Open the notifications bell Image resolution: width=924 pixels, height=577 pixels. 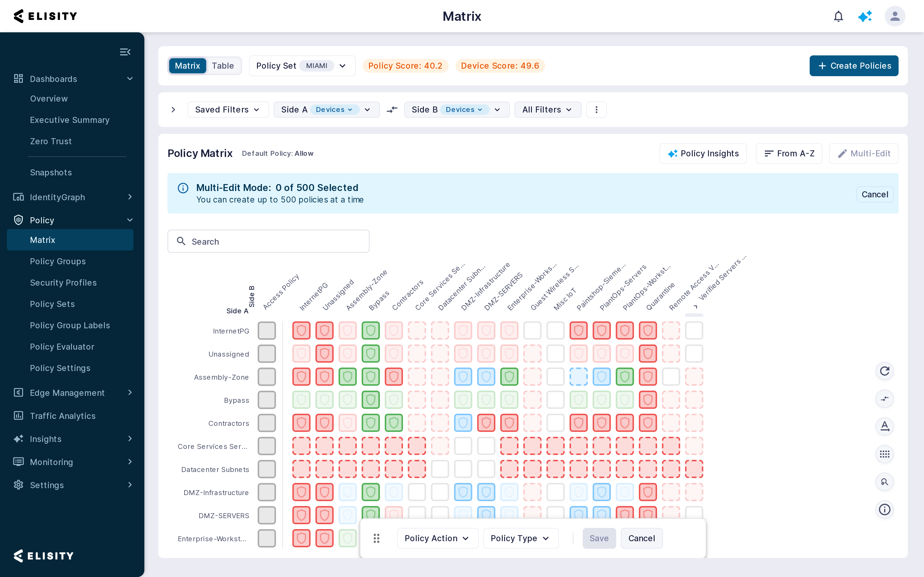[x=838, y=16]
